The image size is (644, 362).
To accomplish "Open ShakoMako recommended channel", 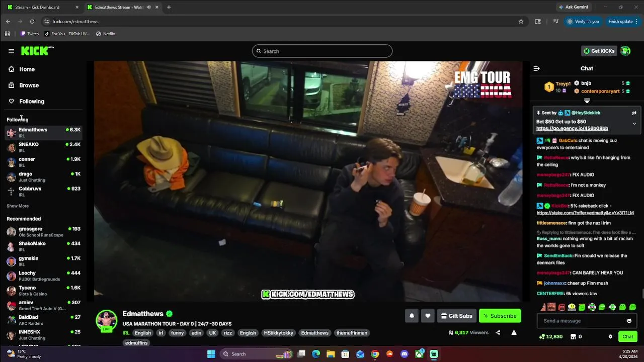I will point(43,246).
